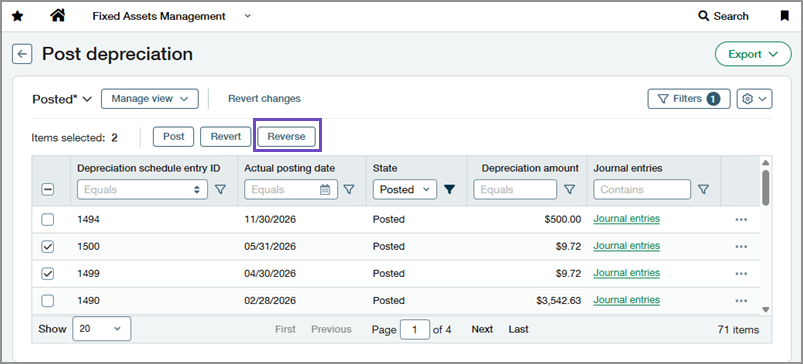Click the scrollbar down arrow

766,310
